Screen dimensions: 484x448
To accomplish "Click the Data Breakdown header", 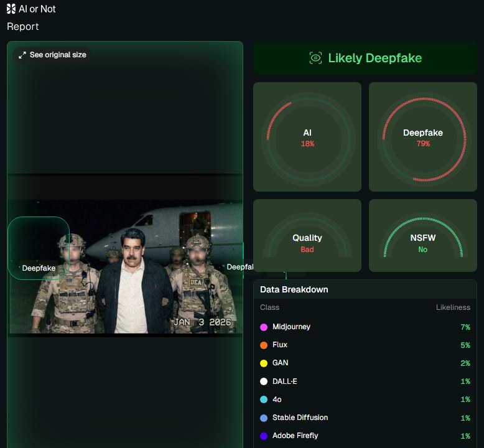I will [294, 289].
